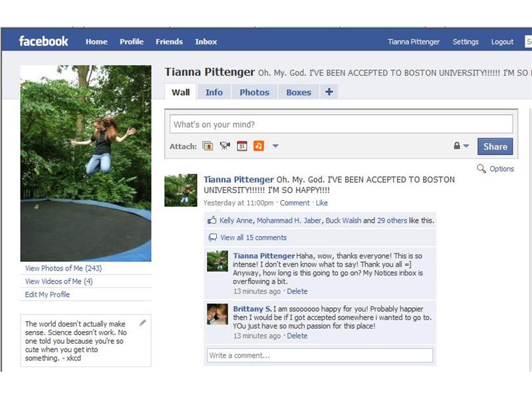Click the magnifier icon beside Options
This screenshot has width=532, height=399.
[x=481, y=169]
